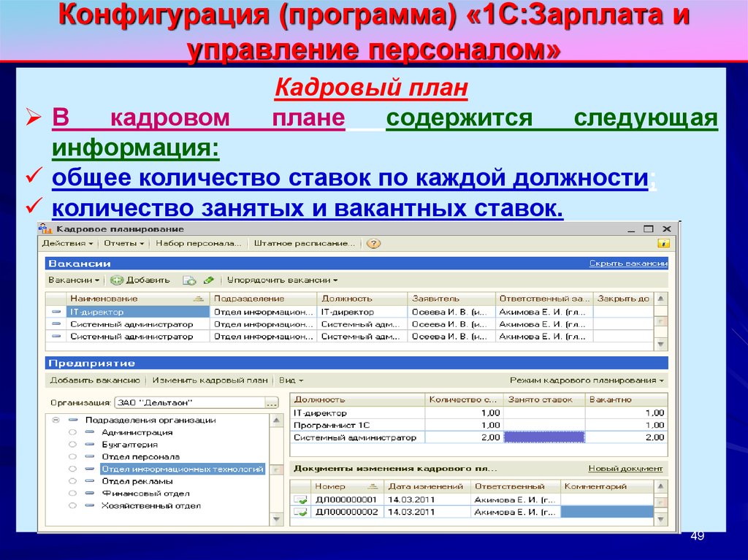This screenshot has height=560, width=748.
Task: Open the Вид dropdown
Action: (291, 380)
